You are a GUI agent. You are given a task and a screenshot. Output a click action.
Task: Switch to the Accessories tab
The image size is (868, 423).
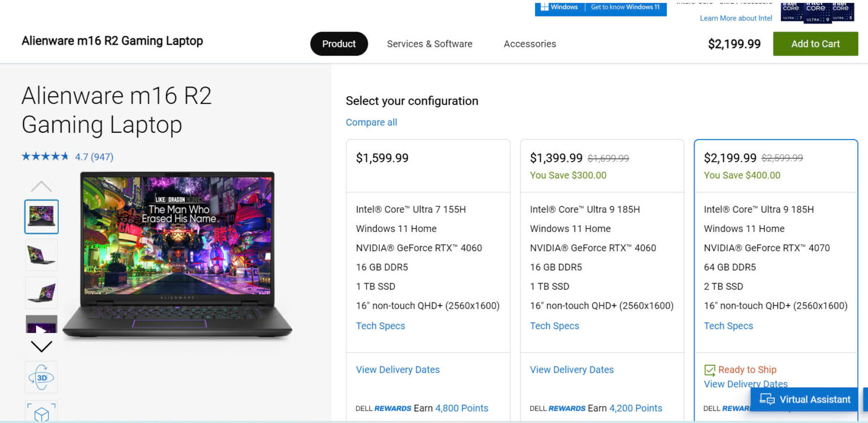point(530,44)
